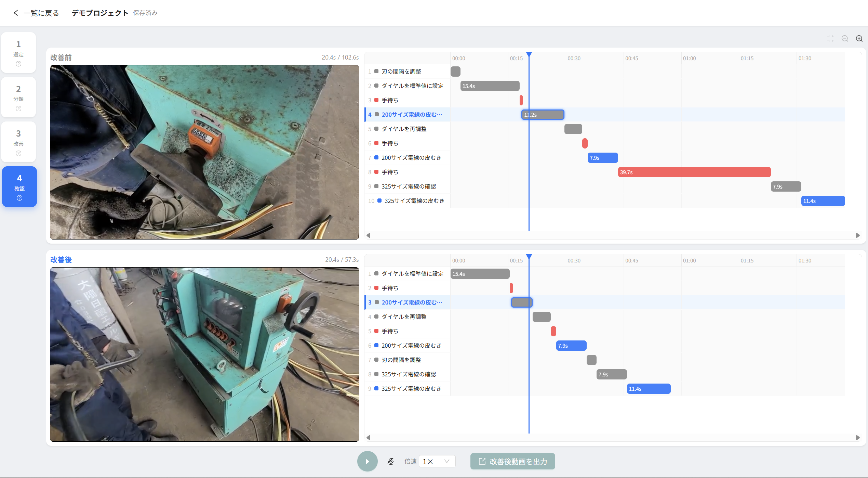Image resolution: width=868 pixels, height=478 pixels.
Task: Click the 15.4s gray bar in 改善前 timeline
Action: 490,86
